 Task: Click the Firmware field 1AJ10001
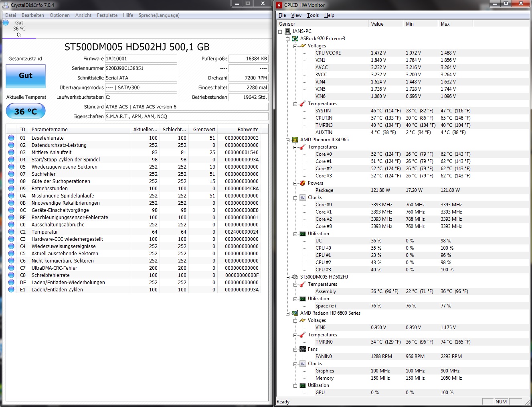coord(141,59)
